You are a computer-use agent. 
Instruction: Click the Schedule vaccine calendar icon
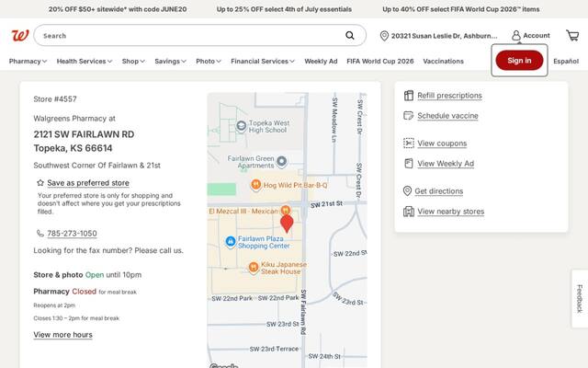coord(408,115)
